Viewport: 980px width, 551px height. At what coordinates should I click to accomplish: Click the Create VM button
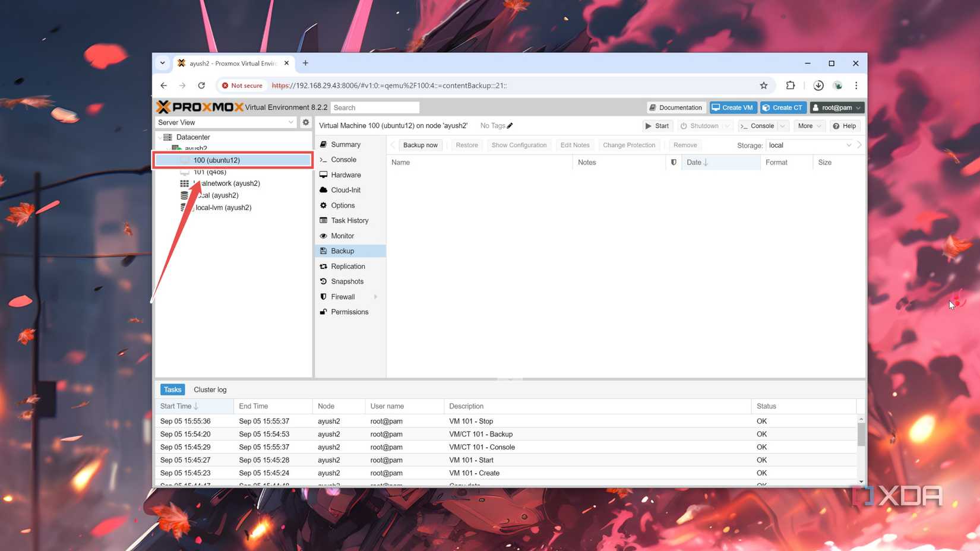click(x=733, y=107)
